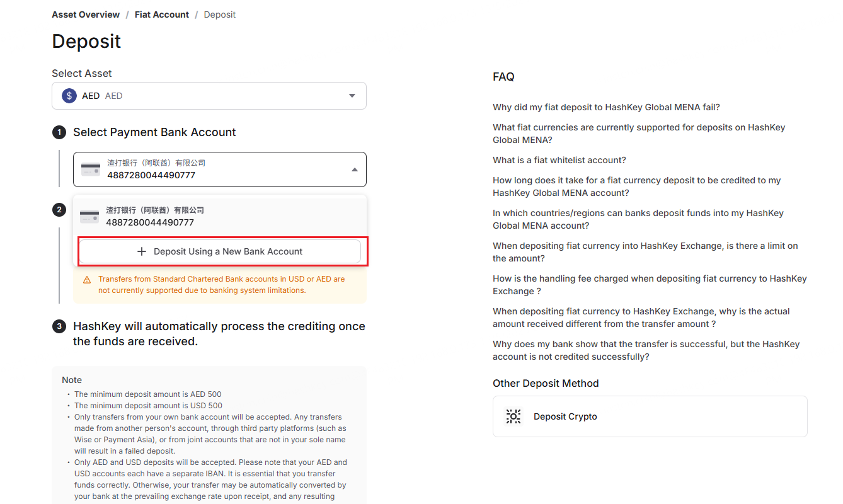Click step 3 numbered circle icon
This screenshot has height=504, width=843.
59,326
